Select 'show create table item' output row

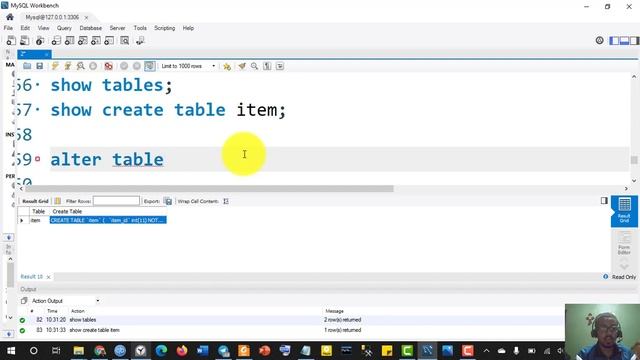(291, 330)
